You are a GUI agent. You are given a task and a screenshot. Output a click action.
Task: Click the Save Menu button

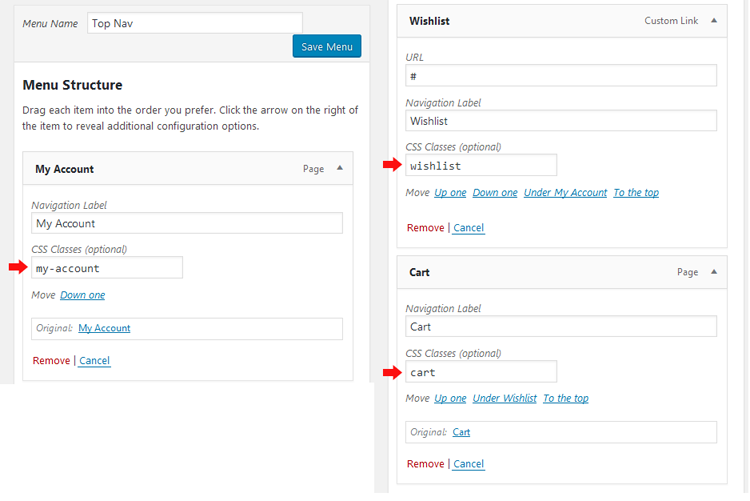point(327,47)
